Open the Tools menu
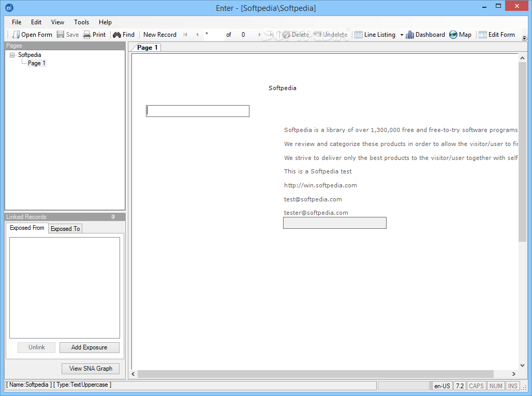Viewport: 532px width, 396px height. click(81, 22)
